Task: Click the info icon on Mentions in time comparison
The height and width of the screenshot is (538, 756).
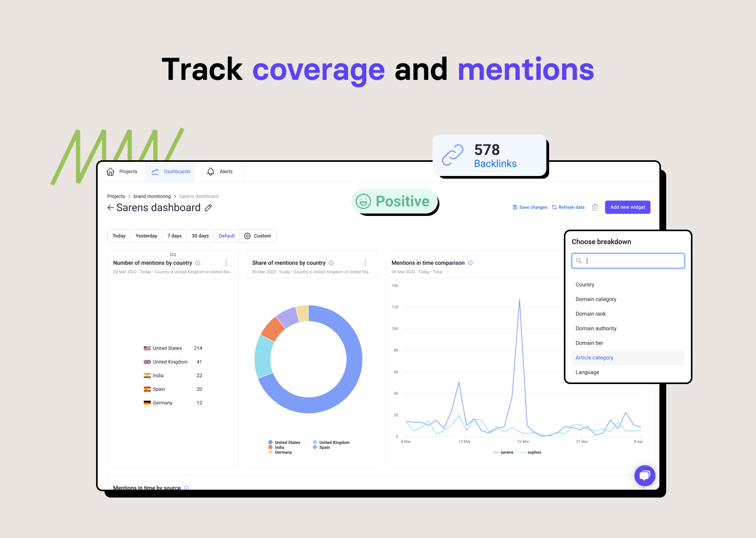Action: click(x=470, y=263)
